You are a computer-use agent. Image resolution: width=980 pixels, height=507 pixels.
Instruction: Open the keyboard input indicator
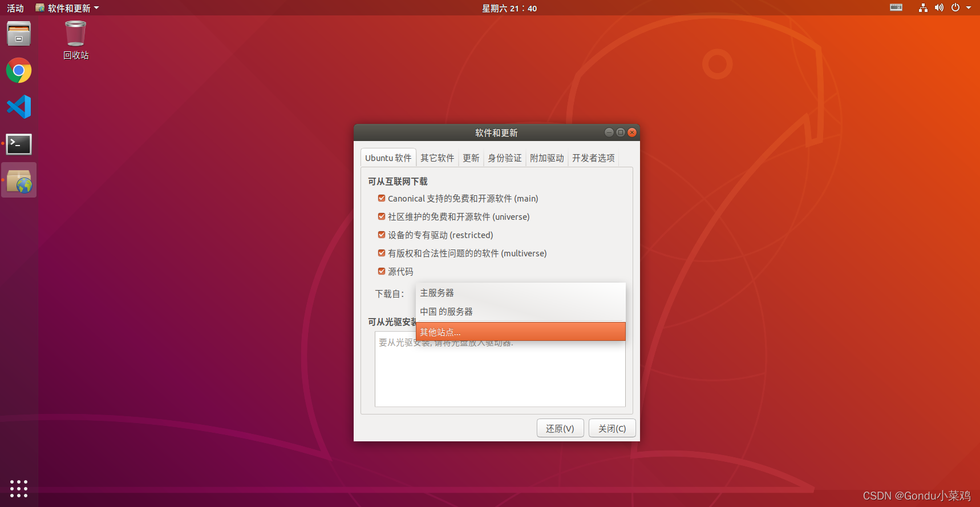pos(896,7)
